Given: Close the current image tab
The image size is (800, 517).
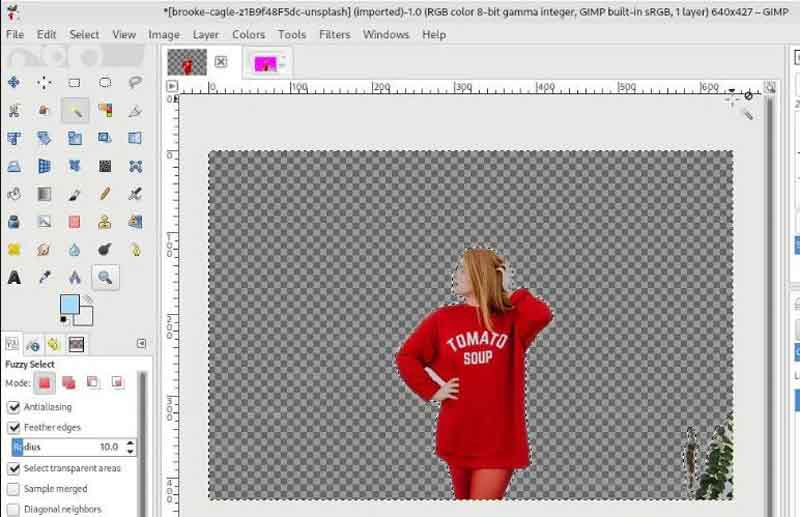Looking at the screenshot, I should tap(221, 62).
